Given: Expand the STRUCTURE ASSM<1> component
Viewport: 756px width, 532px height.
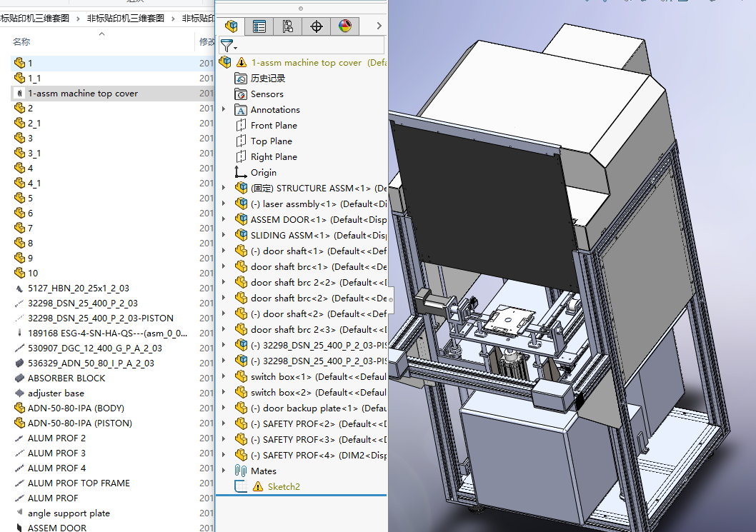Looking at the screenshot, I should pyautogui.click(x=224, y=188).
